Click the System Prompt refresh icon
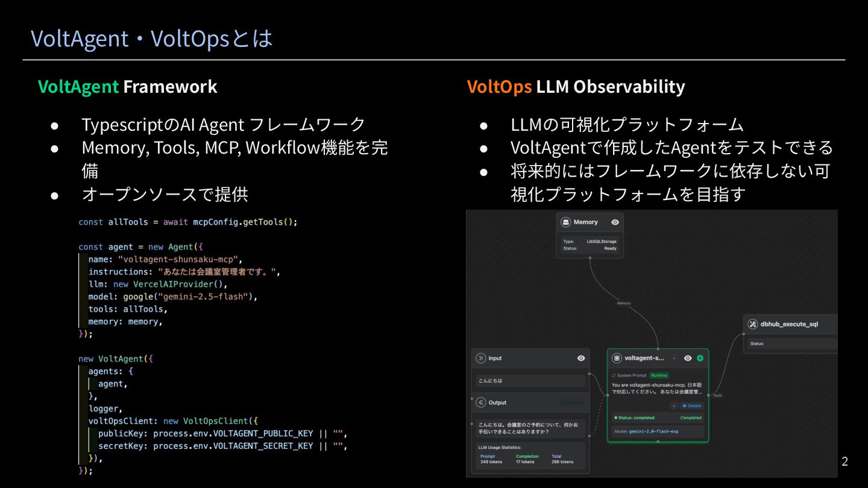Image resolution: width=868 pixels, height=488 pixels. click(614, 375)
